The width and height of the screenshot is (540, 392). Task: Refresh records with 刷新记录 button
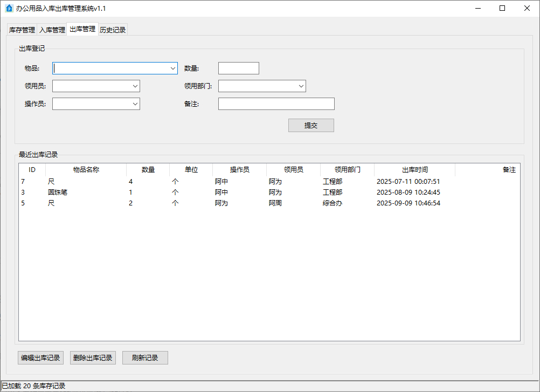145,358
